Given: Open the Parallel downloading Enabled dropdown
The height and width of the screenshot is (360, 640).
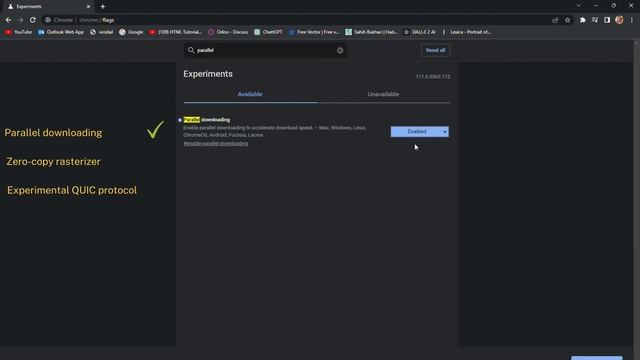Looking at the screenshot, I should click(420, 131).
